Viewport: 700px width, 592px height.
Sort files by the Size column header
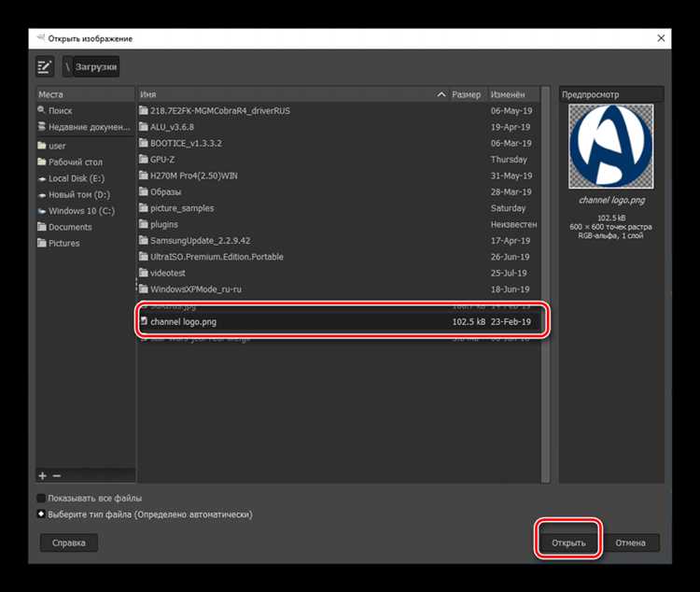[466, 94]
